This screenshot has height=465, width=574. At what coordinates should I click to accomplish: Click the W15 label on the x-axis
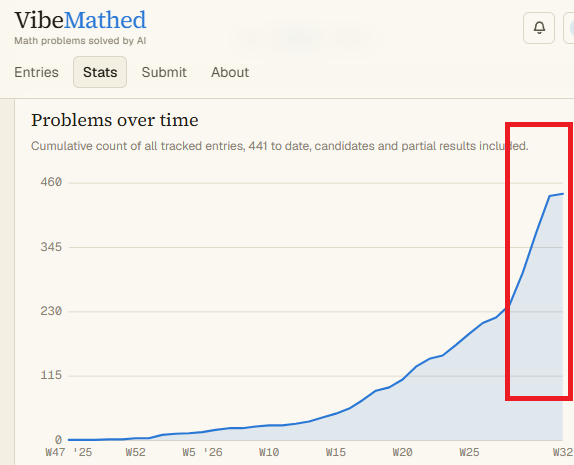pyautogui.click(x=336, y=453)
